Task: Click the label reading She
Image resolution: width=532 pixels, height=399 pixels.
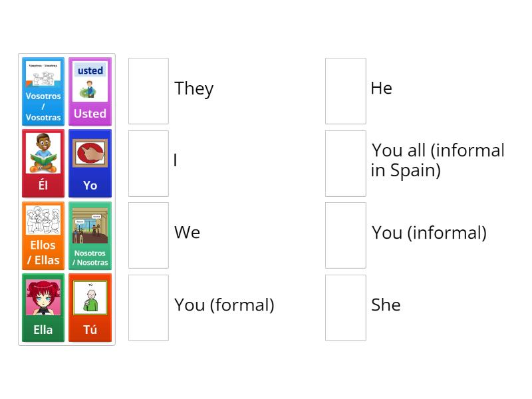Action: [386, 305]
